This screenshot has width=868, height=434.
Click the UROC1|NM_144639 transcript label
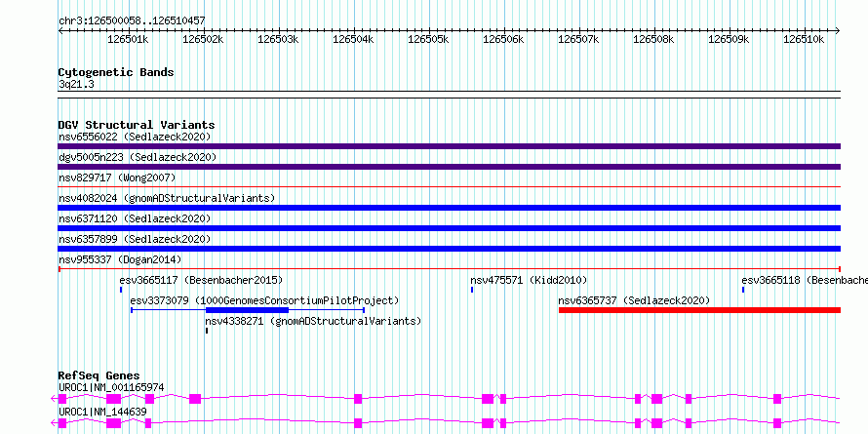click(x=102, y=413)
